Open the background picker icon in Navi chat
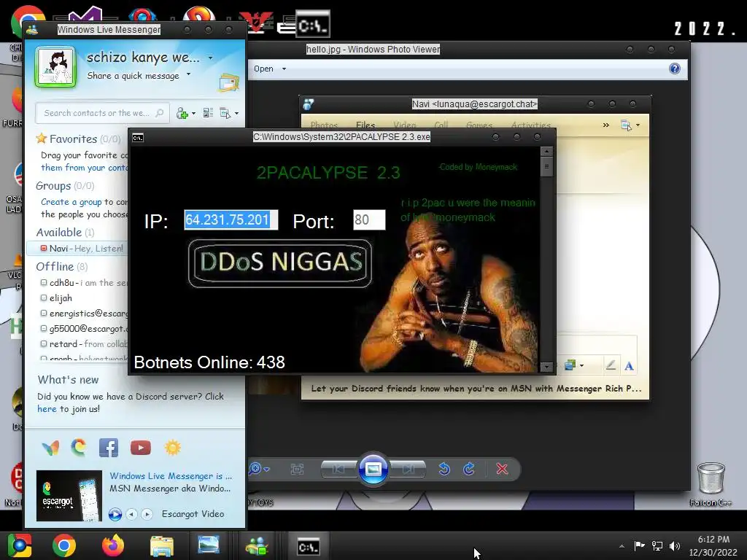Screen dimensions: 747x560 point(570,365)
